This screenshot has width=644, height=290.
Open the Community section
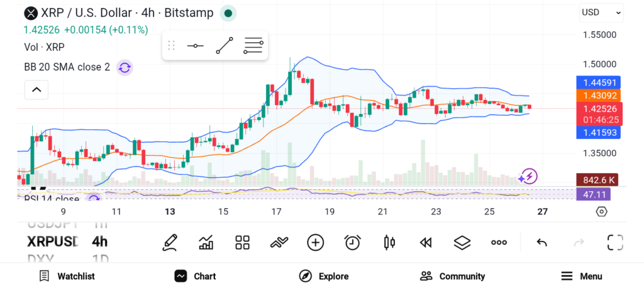pyautogui.click(x=452, y=276)
